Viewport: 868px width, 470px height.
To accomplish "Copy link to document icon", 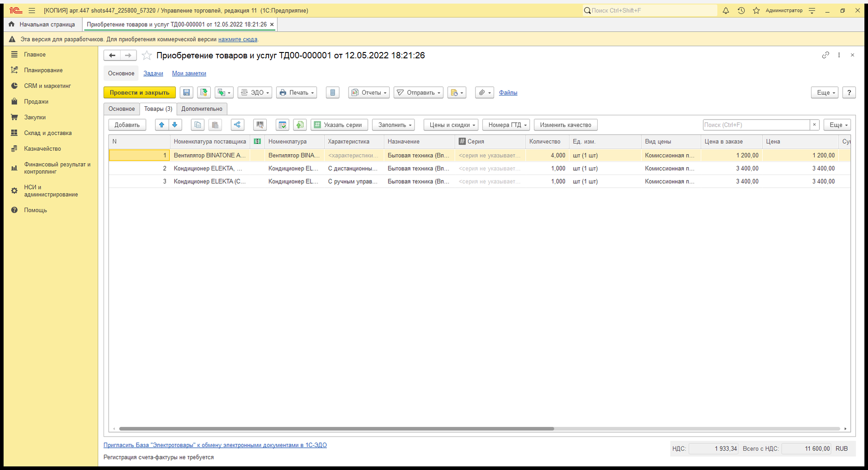I will coord(826,55).
